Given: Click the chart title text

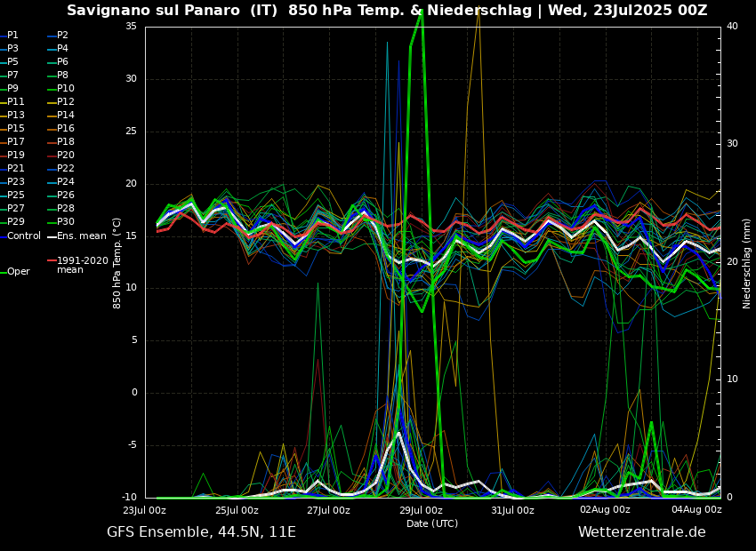Looking at the screenshot, I should [x=387, y=10].
